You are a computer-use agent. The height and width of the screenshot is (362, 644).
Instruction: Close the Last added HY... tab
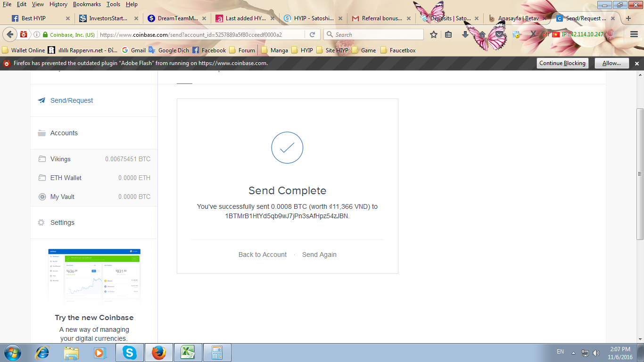[272, 18]
